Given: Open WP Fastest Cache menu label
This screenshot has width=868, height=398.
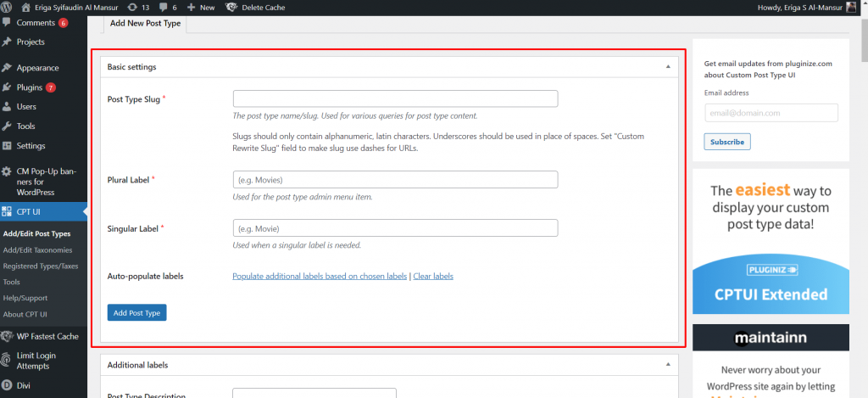Looking at the screenshot, I should pos(47,336).
